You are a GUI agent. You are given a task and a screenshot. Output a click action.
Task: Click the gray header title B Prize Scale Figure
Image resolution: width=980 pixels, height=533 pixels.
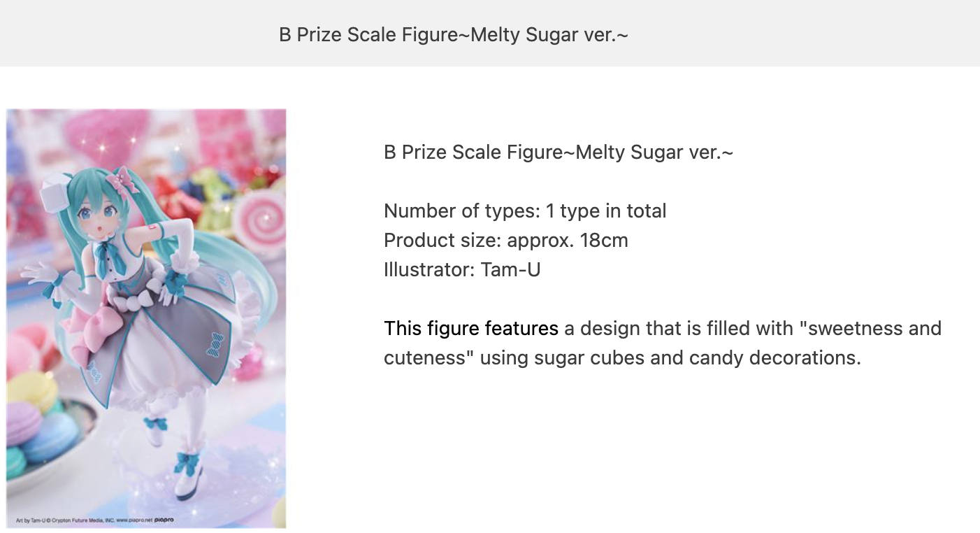(x=454, y=34)
